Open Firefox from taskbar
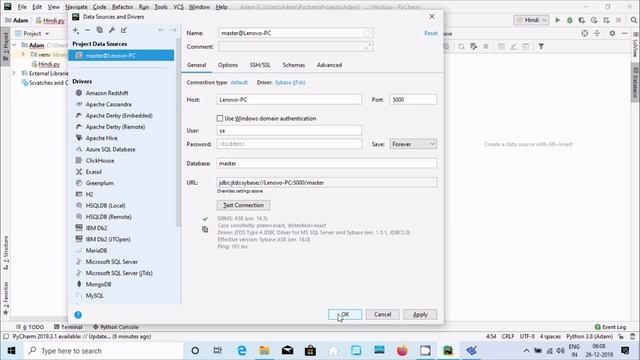Image resolution: width=640 pixels, height=360 pixels. pyautogui.click(x=402, y=350)
